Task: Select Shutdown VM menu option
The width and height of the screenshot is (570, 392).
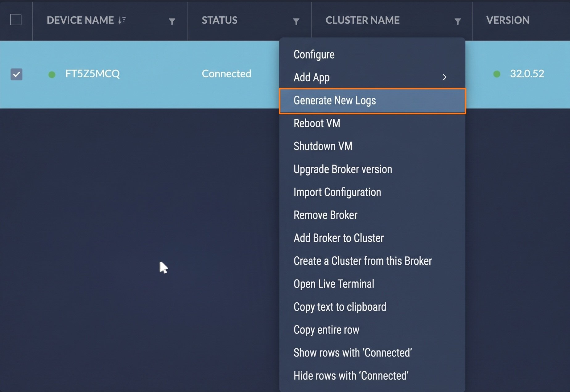Action: tap(372, 146)
